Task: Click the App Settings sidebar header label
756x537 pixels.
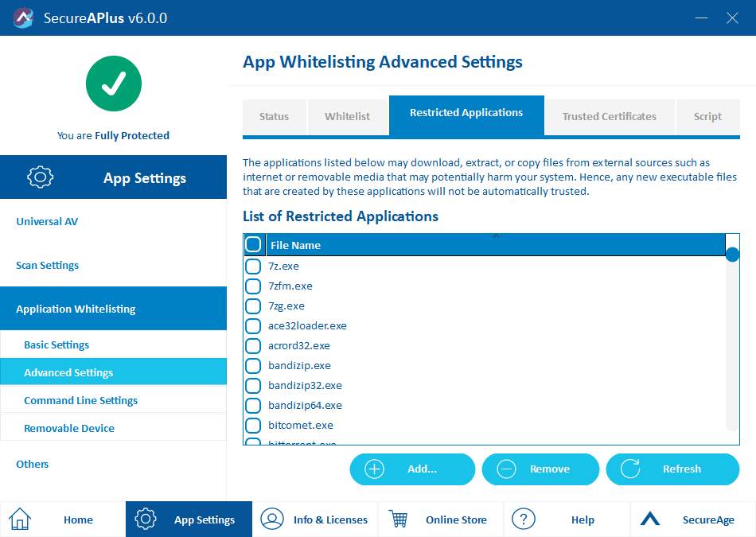Action: pyautogui.click(x=145, y=178)
